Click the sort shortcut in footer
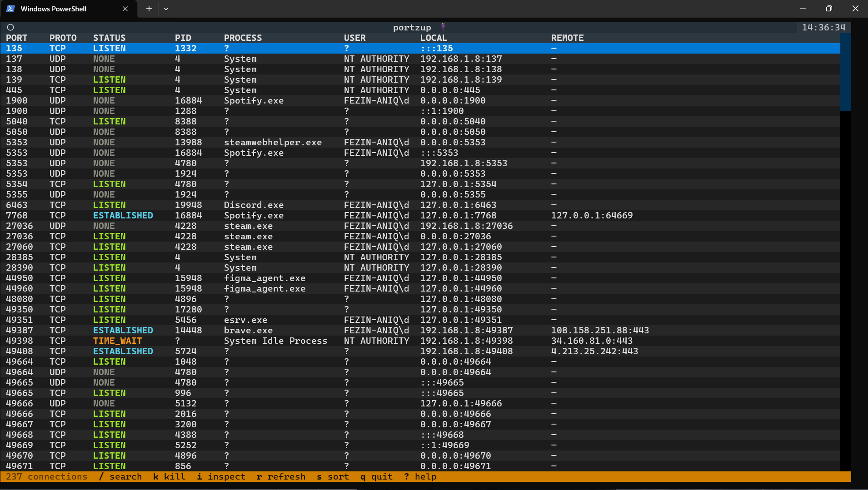The width and height of the screenshot is (868, 490). [x=333, y=477]
